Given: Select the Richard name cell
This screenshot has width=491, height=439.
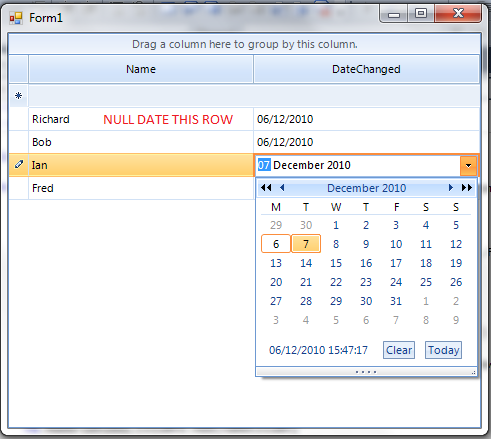Looking at the screenshot, I should tap(141, 119).
